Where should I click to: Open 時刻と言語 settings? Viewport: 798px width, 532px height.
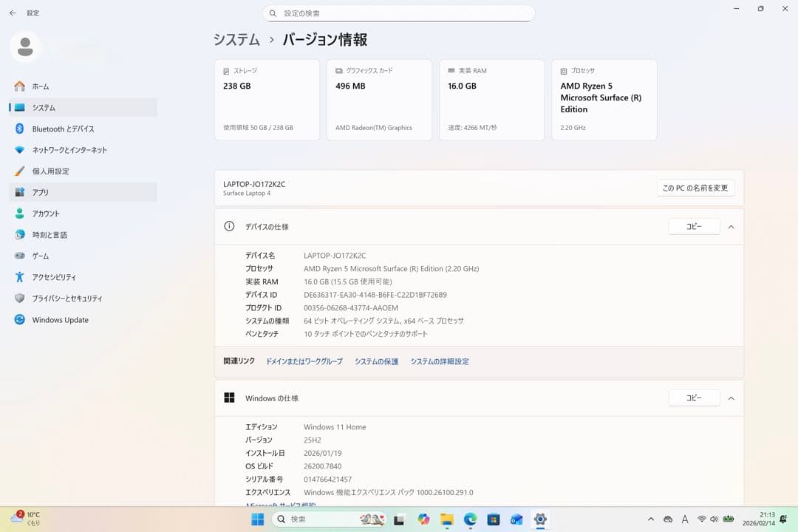[83, 235]
